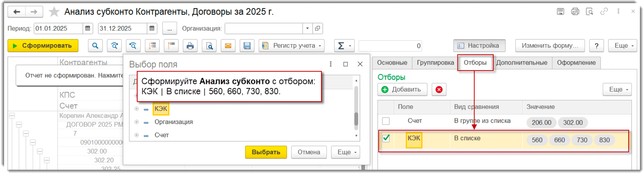Open Еще menu in field dialog
644x174 pixels.
[345, 153]
